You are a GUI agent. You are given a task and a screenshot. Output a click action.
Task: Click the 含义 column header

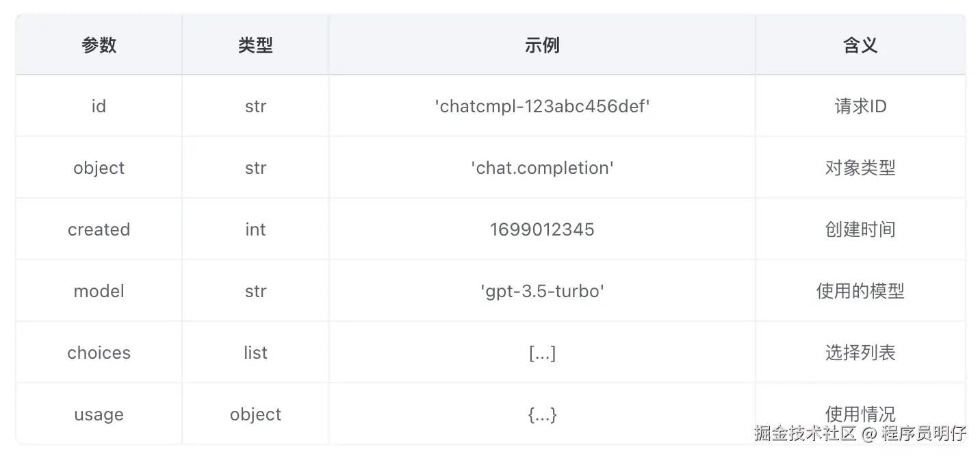pyautogui.click(x=860, y=45)
